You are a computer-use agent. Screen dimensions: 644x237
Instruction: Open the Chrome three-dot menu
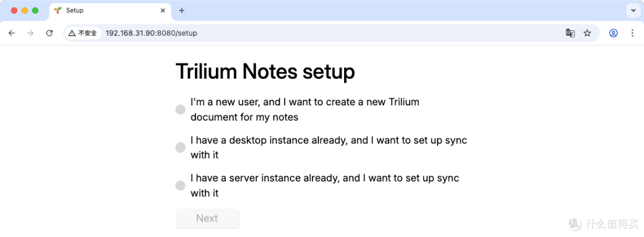633,33
